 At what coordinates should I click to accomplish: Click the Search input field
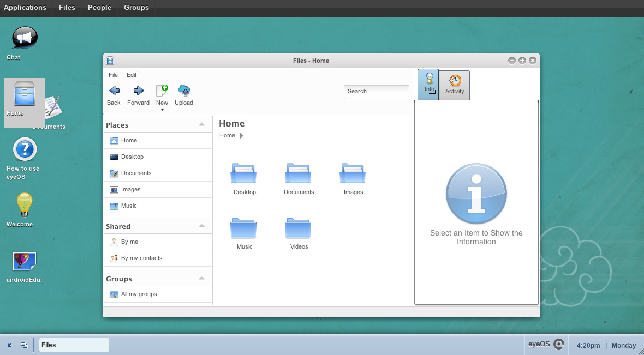tap(376, 91)
